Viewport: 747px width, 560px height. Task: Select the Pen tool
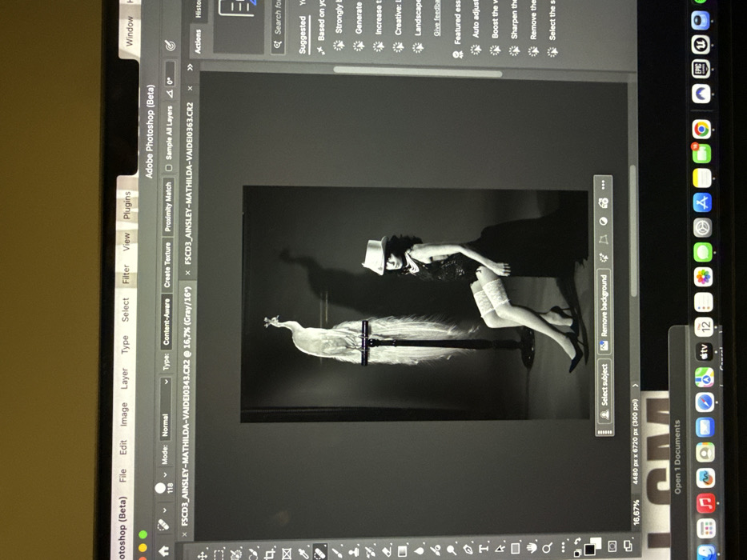467,550
